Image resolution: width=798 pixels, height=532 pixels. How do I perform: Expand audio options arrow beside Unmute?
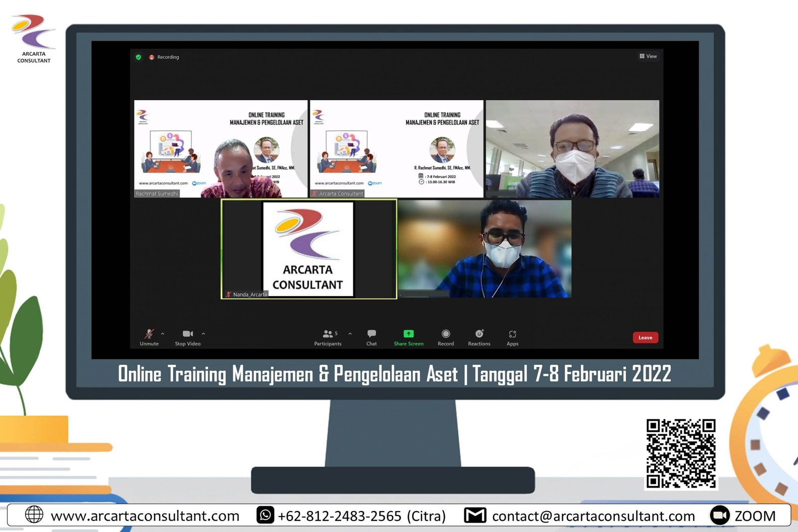pyautogui.click(x=163, y=334)
